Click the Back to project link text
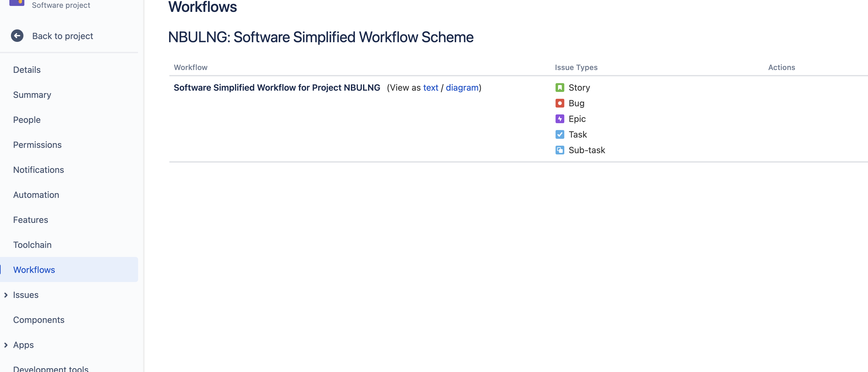 click(62, 36)
